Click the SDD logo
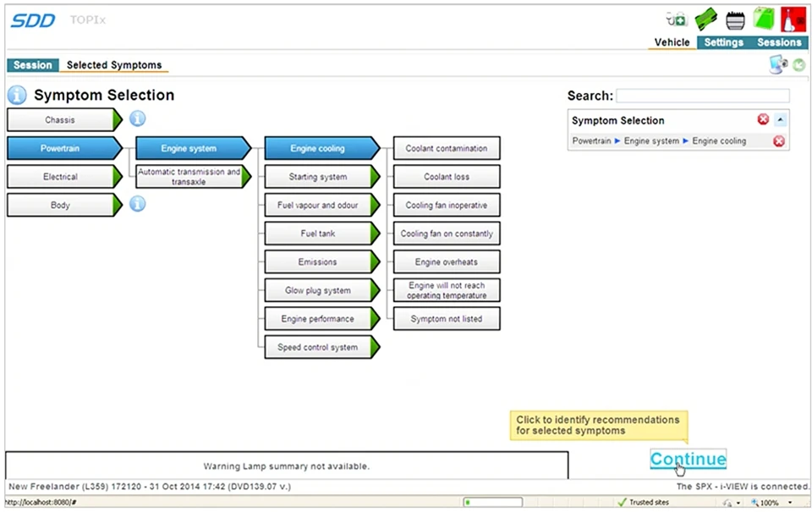This screenshot has height=512, width=812. coord(33,20)
